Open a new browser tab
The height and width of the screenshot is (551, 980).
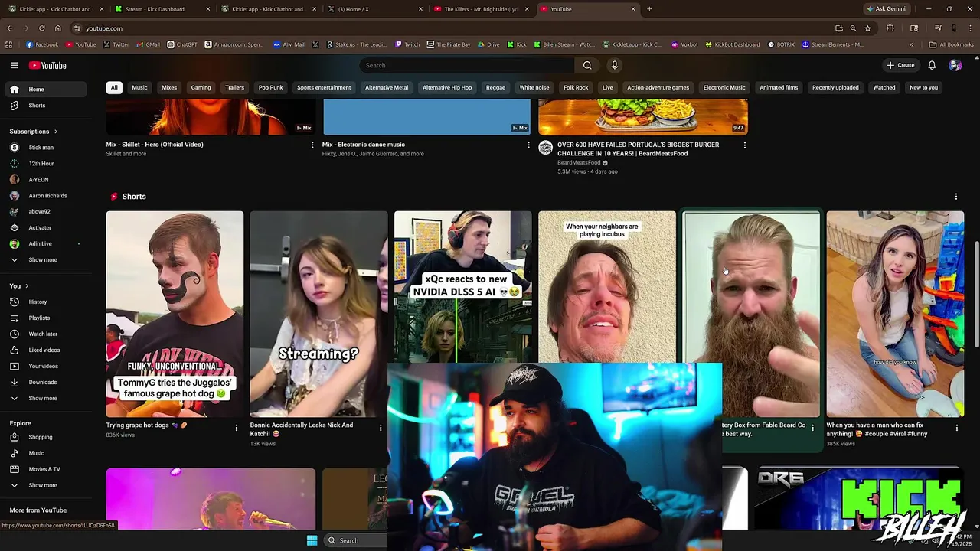click(x=649, y=9)
